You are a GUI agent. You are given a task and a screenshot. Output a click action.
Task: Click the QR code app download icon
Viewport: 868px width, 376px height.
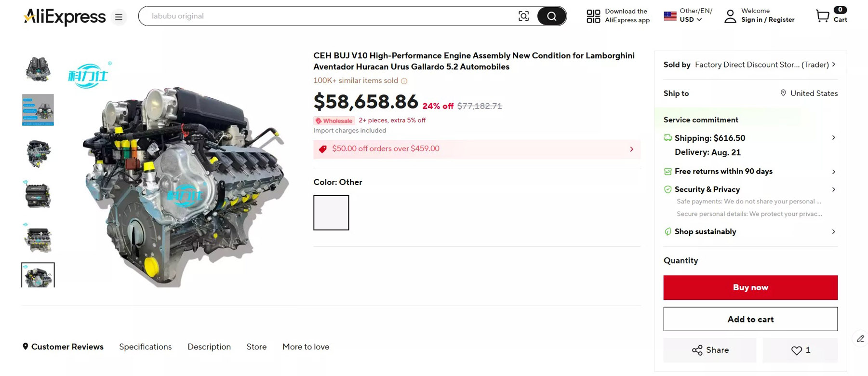pos(593,16)
